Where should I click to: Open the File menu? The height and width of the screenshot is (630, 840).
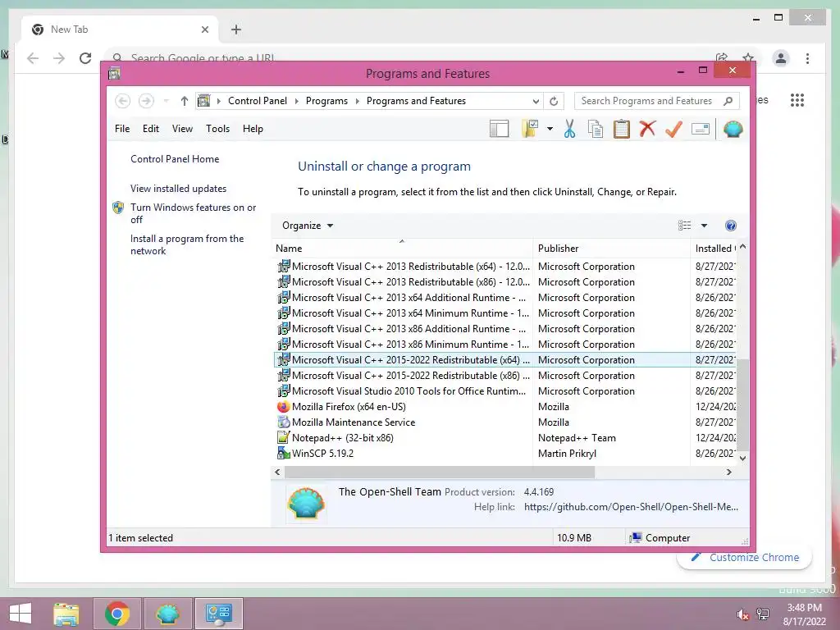click(122, 129)
